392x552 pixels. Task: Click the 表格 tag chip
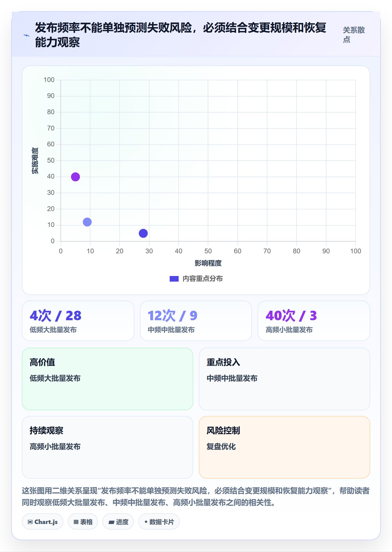[83, 522]
